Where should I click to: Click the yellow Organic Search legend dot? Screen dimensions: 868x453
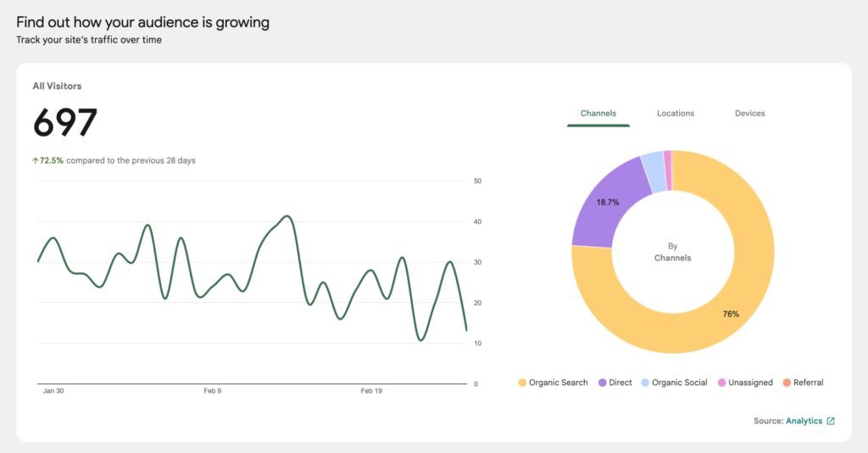click(x=522, y=383)
